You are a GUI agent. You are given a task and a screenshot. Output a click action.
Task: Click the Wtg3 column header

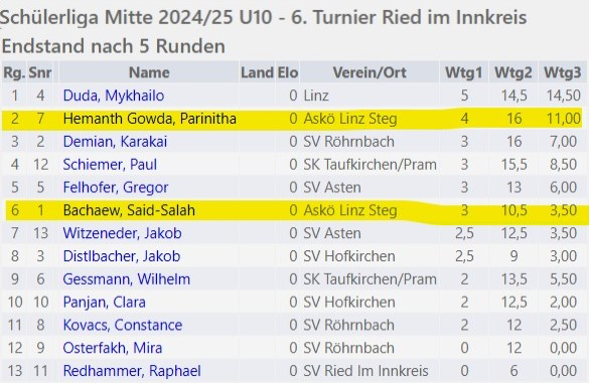coord(563,73)
